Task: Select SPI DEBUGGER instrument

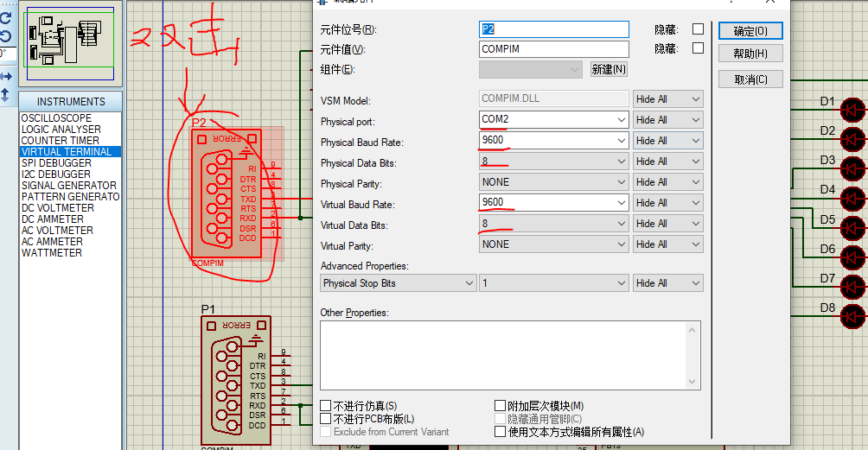Action: pyautogui.click(x=70, y=163)
